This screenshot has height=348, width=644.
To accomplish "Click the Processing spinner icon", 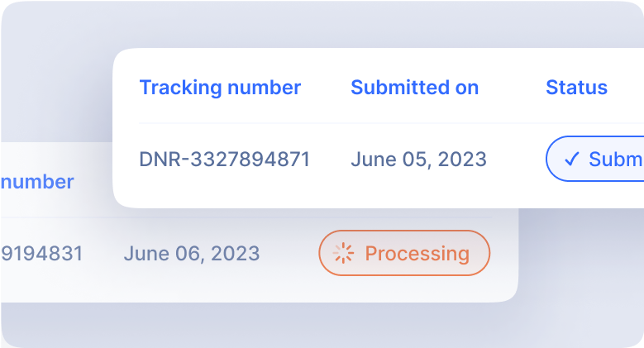I will click(343, 253).
